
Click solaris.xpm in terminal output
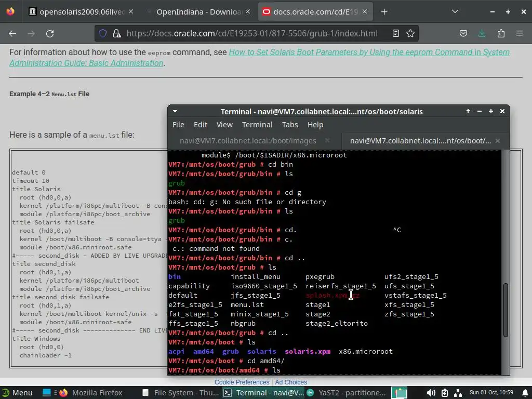point(308,352)
